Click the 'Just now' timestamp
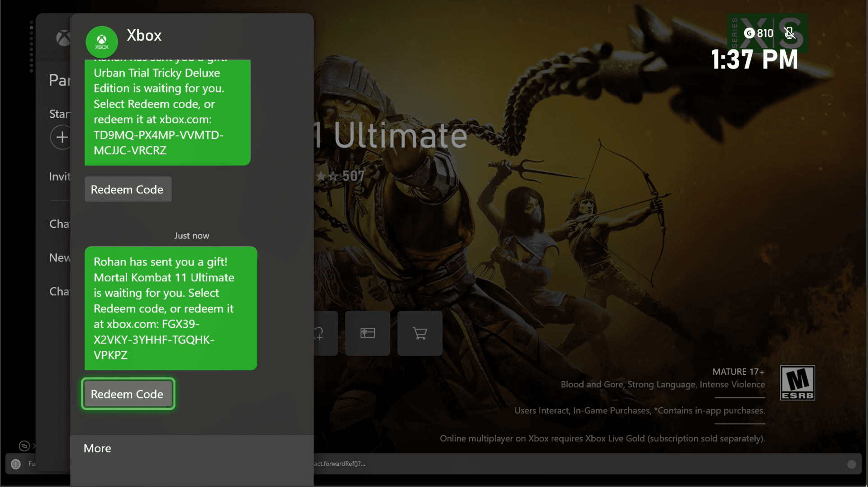The image size is (868, 487). point(192,235)
